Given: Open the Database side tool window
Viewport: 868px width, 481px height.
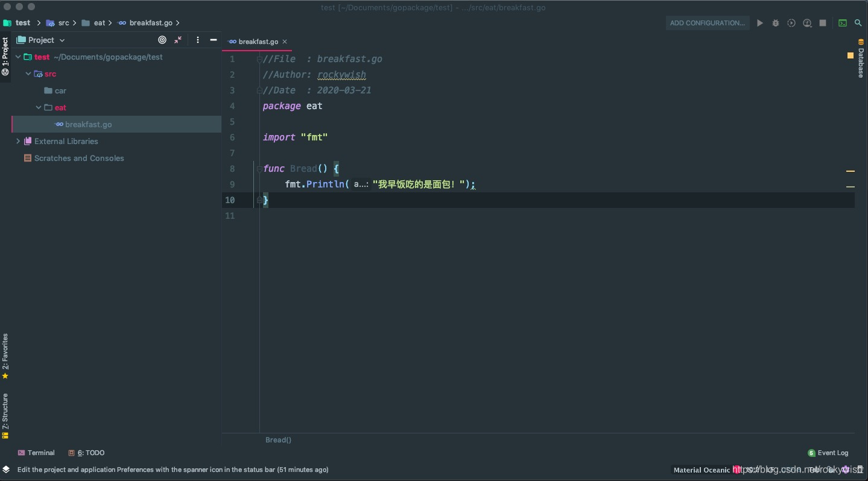Looking at the screenshot, I should (861, 58).
